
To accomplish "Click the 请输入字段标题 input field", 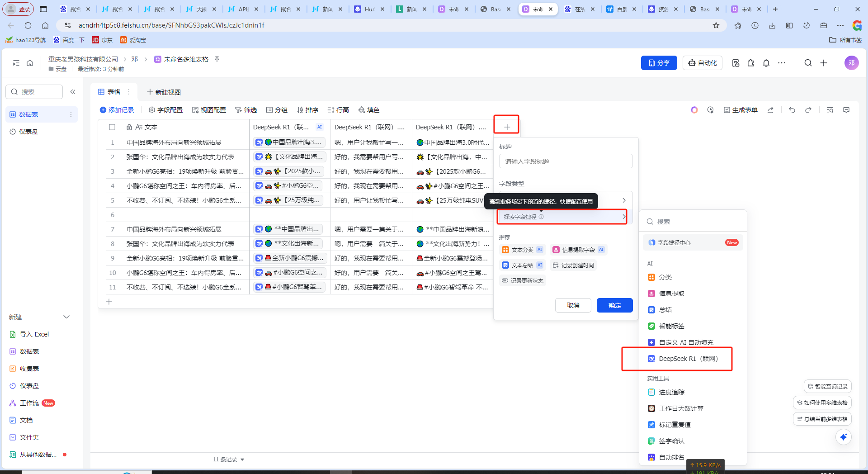I will pos(566,161).
